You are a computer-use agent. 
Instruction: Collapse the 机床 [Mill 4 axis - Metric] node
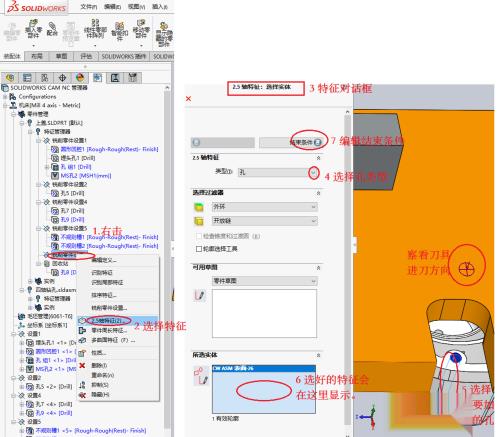tap(5, 105)
